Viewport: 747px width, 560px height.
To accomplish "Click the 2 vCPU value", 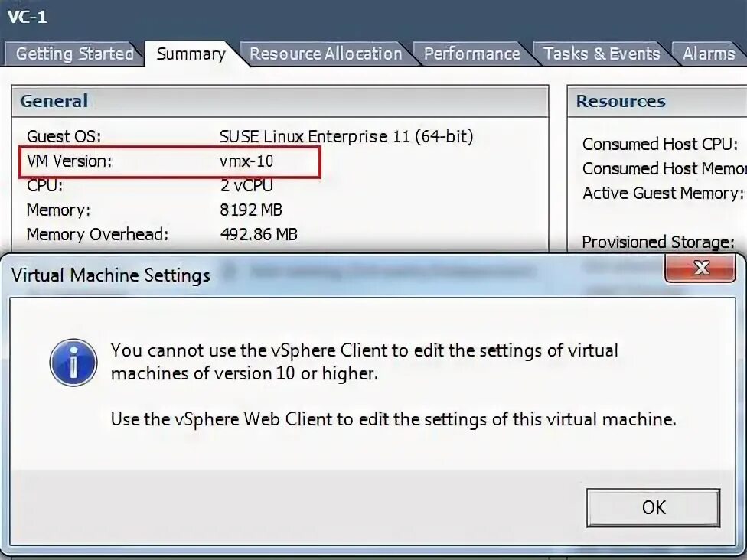I will pyautogui.click(x=246, y=185).
